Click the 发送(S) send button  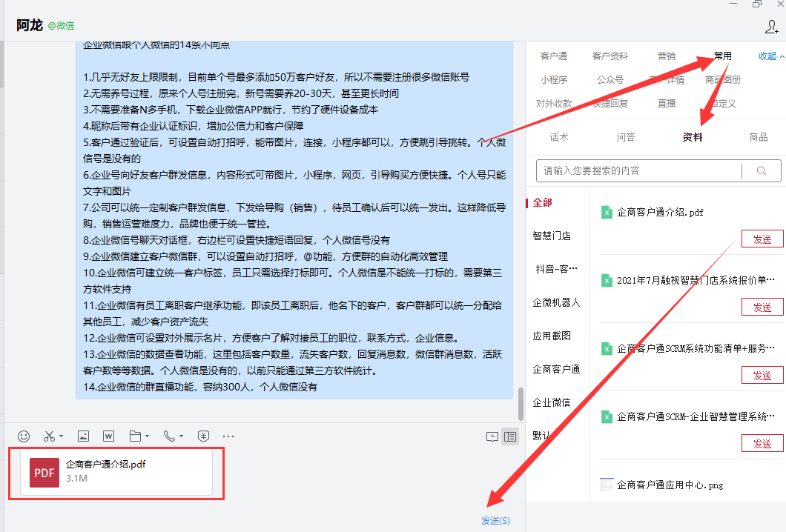click(495, 520)
